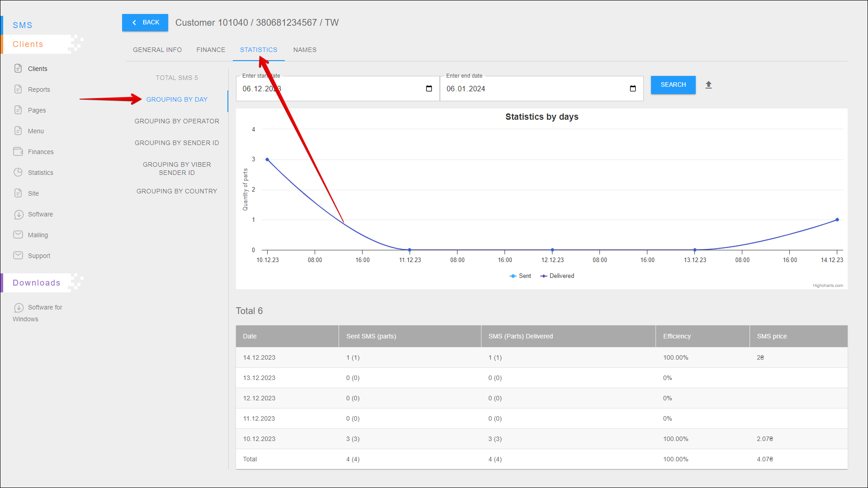The image size is (868, 488).
Task: Select Grouping by Operator
Action: click(177, 121)
